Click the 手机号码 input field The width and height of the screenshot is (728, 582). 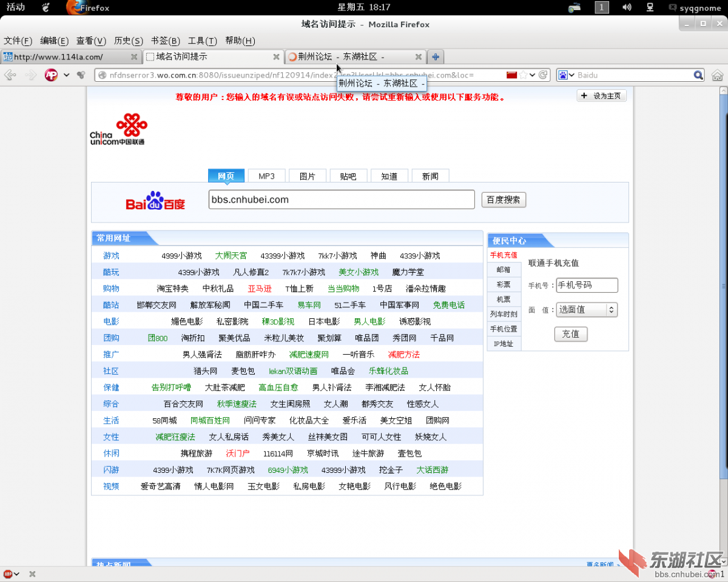(587, 285)
